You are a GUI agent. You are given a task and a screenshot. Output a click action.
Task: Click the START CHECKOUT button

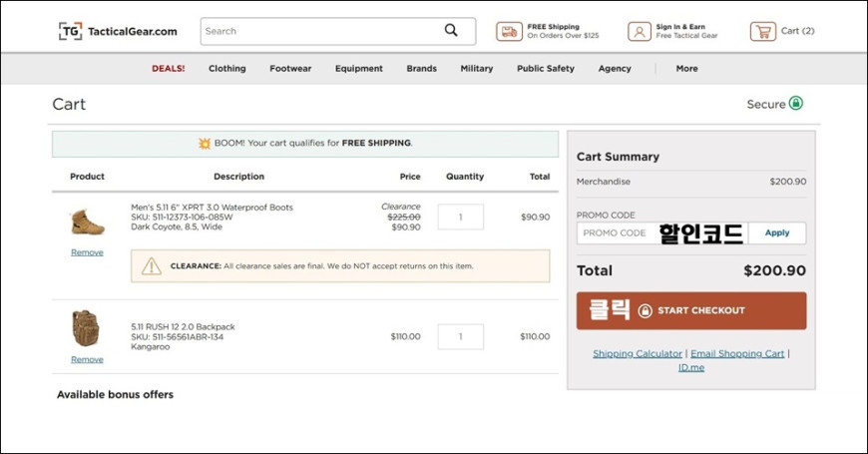[691, 310]
